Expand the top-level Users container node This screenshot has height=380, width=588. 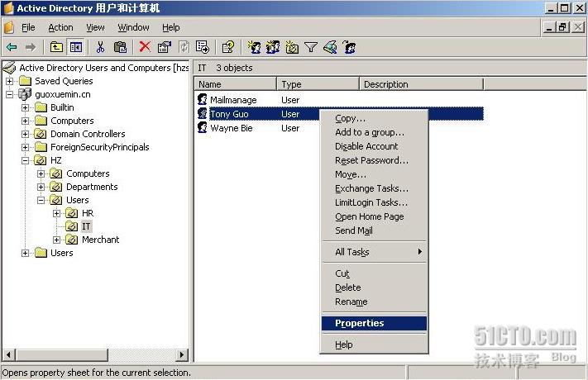point(25,253)
